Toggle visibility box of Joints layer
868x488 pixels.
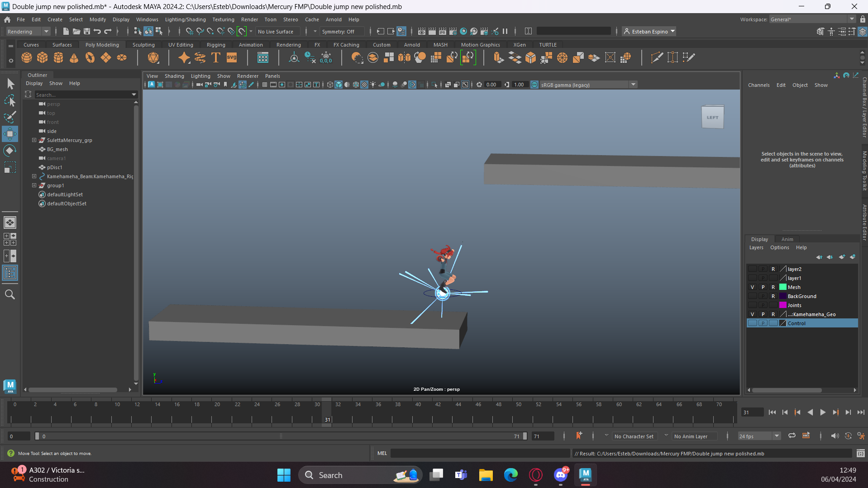coord(753,305)
